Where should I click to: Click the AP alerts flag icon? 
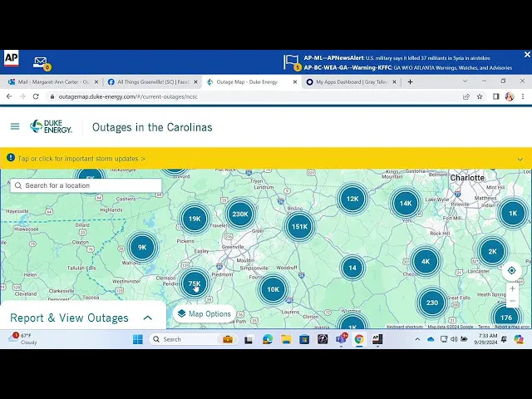tap(291, 62)
